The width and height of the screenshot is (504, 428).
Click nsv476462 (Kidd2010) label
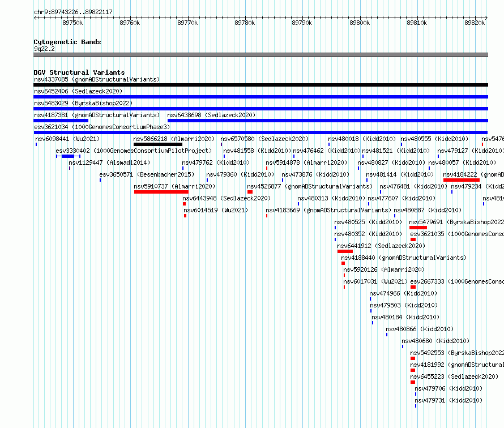tap(327, 151)
